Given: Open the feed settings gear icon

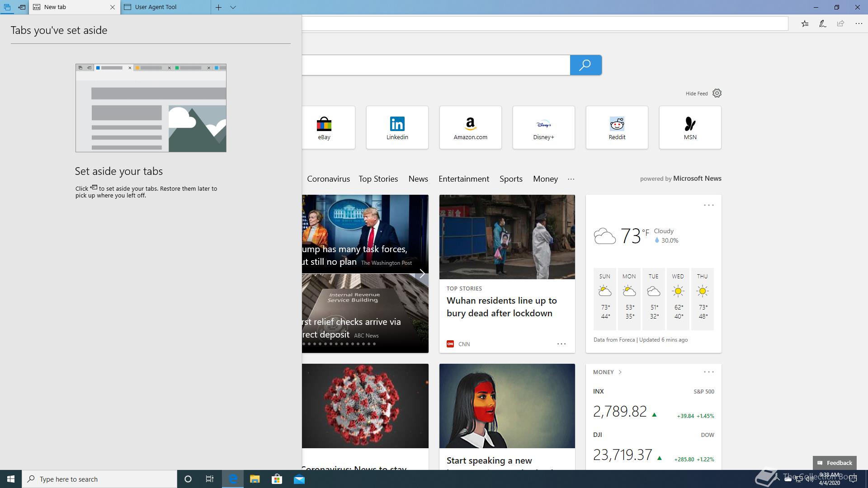Looking at the screenshot, I should [x=717, y=93].
